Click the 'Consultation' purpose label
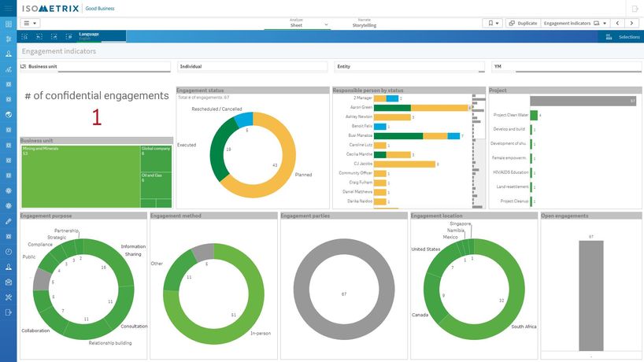644x362 pixels. click(135, 327)
